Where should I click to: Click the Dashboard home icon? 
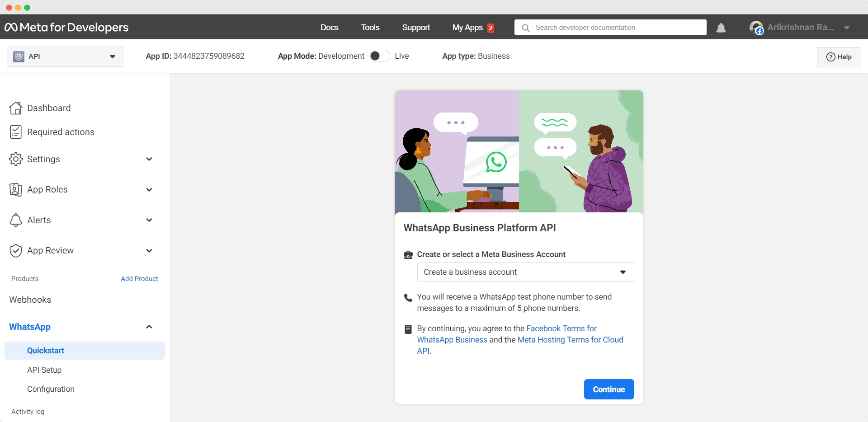point(16,108)
